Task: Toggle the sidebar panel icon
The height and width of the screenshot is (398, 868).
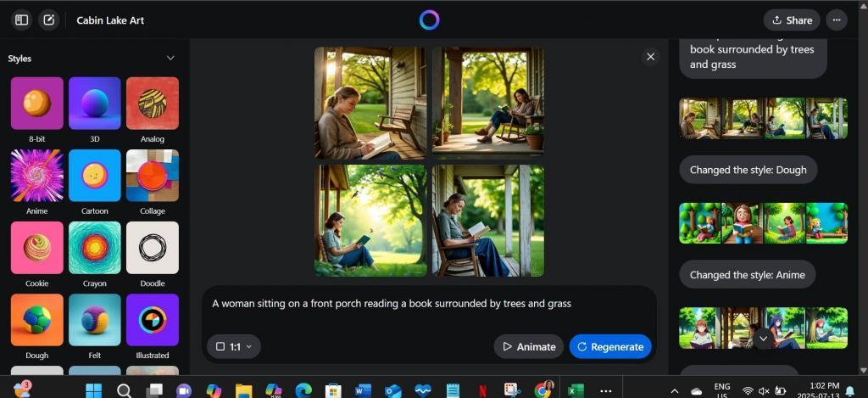Action: tap(22, 20)
